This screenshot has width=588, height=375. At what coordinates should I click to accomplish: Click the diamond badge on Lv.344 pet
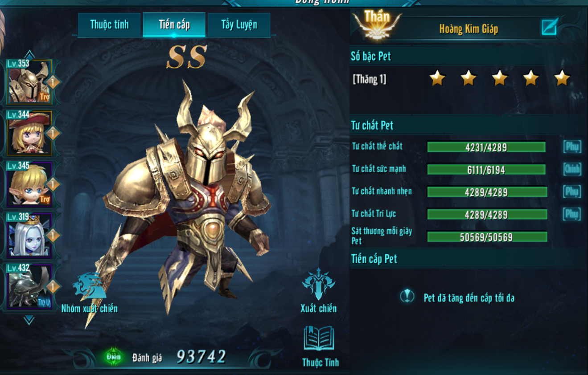click(x=53, y=133)
